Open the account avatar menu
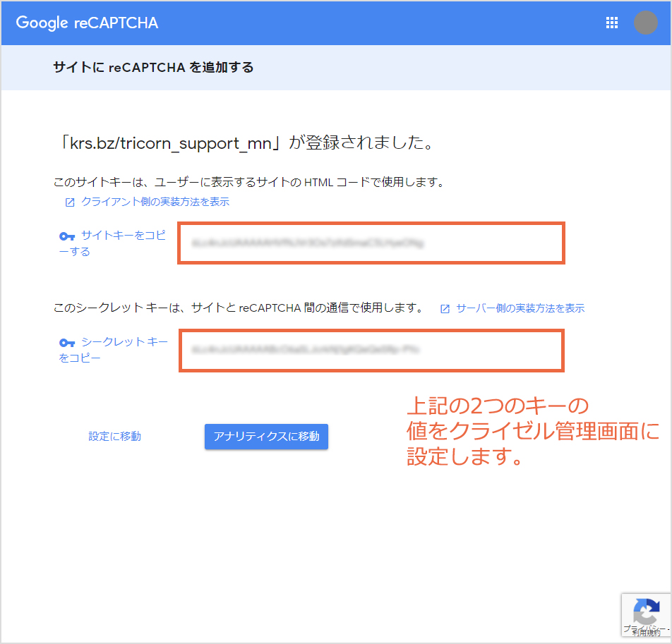 point(645,23)
